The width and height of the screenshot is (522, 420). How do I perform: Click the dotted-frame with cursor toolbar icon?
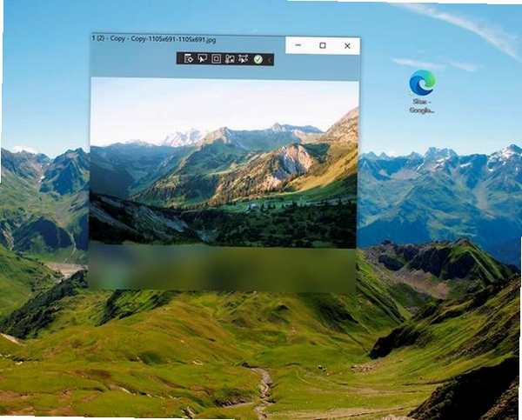tap(244, 59)
